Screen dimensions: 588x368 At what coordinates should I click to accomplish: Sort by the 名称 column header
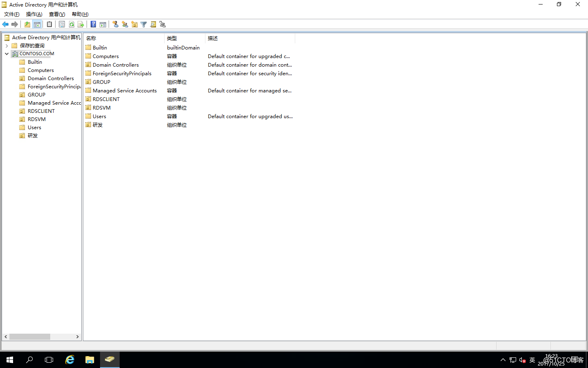coord(124,38)
